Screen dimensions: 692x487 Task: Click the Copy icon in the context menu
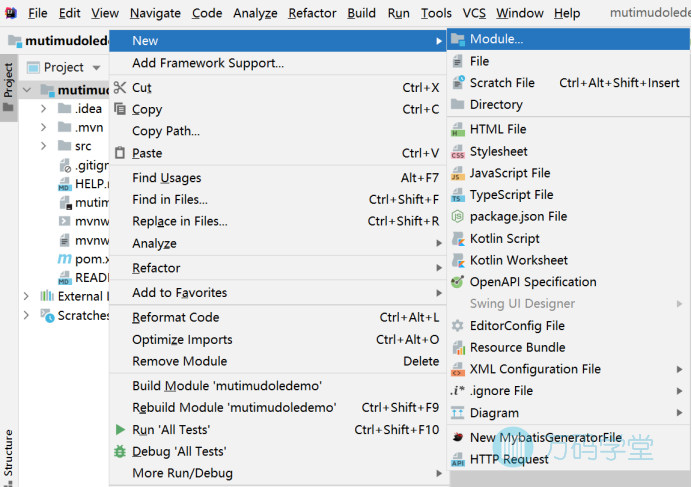coord(120,109)
